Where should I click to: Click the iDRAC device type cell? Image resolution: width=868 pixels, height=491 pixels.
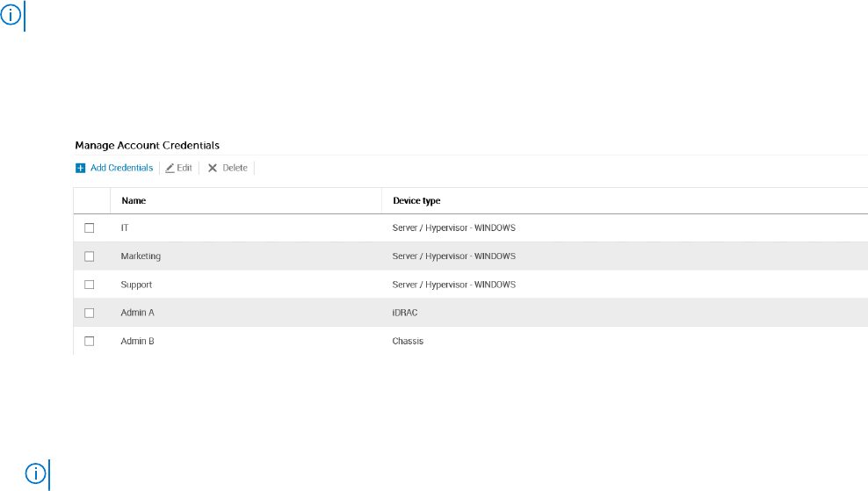click(405, 313)
